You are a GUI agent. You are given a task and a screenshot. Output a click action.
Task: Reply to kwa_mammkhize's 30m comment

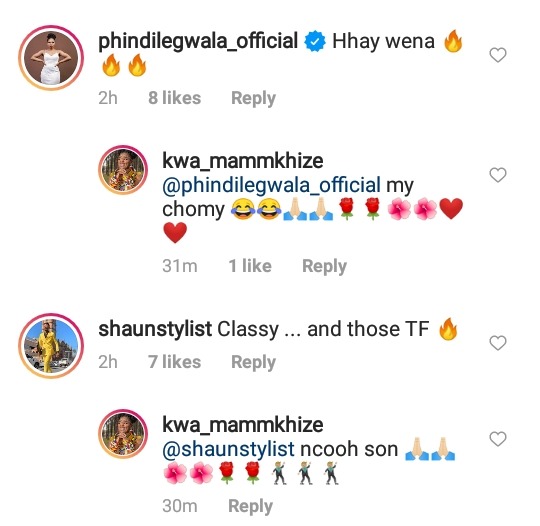(250, 506)
